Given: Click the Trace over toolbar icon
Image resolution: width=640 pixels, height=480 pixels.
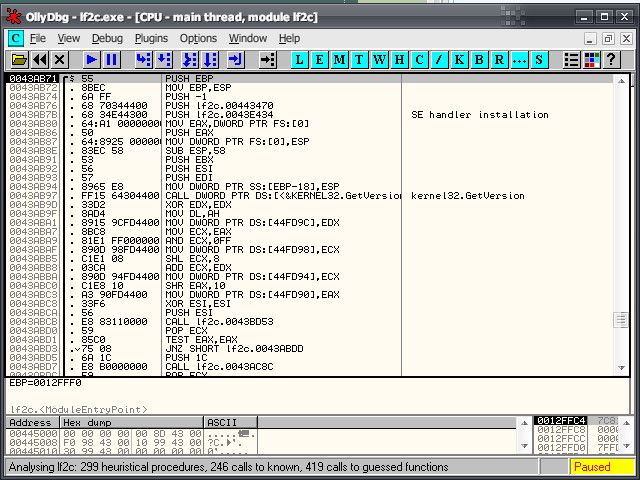Looking at the screenshot, I should click(x=210, y=60).
